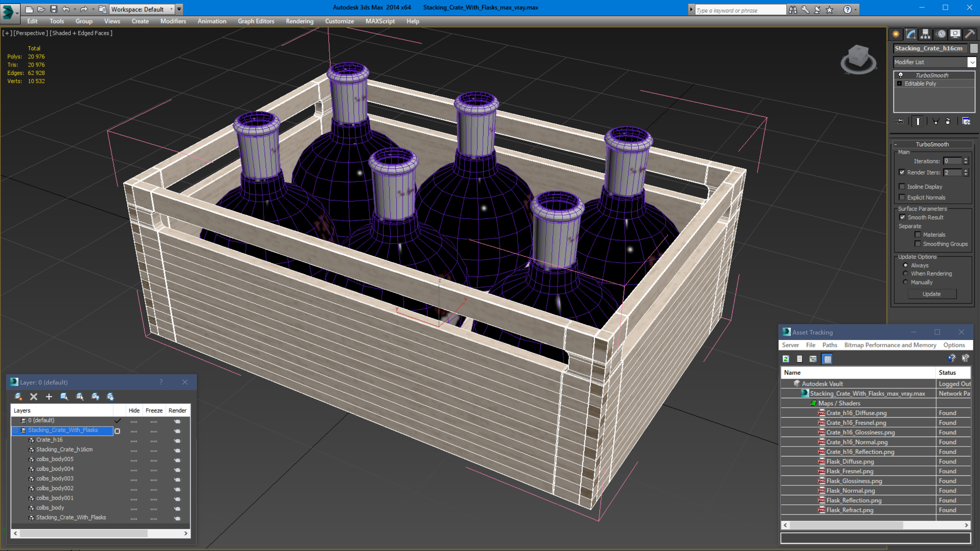Viewport: 980px width, 551px height.
Task: Open the Modifier List dropdown
Action: pyautogui.click(x=971, y=62)
